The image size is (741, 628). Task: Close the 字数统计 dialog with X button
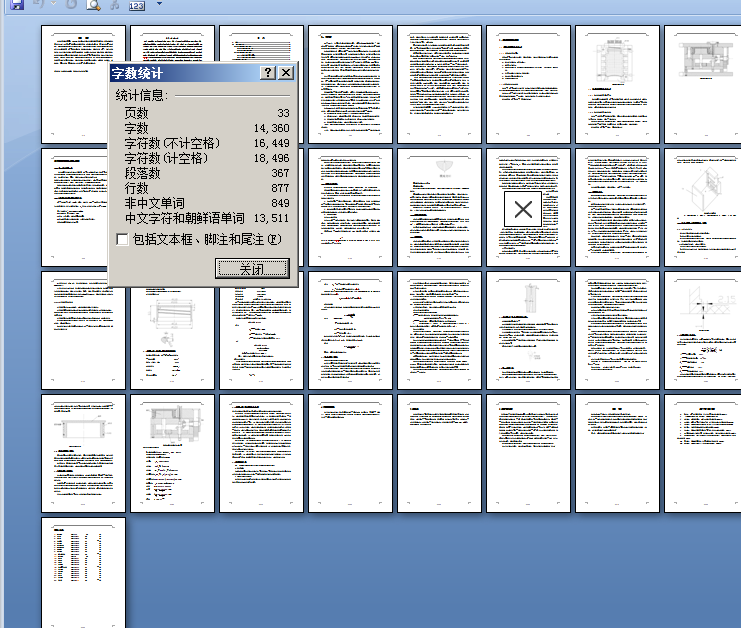(286, 72)
